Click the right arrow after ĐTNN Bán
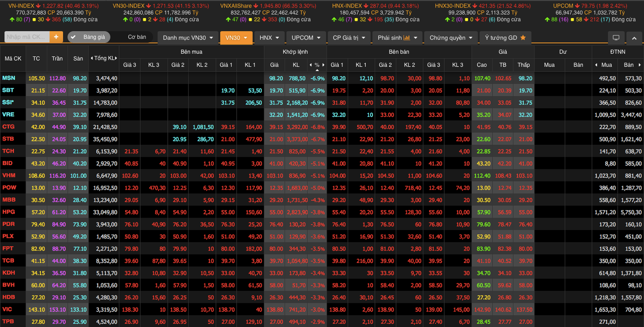This screenshot has width=644, height=327. tap(640, 65)
